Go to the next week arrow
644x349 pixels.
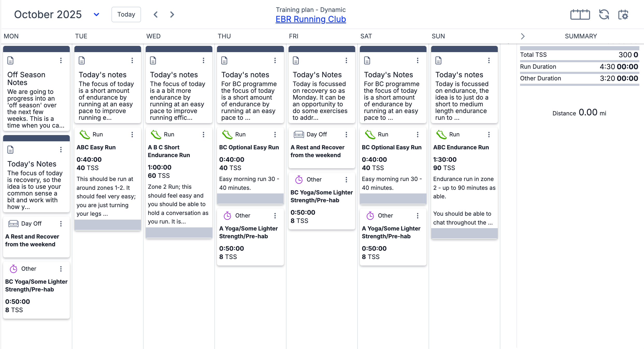[x=172, y=15]
